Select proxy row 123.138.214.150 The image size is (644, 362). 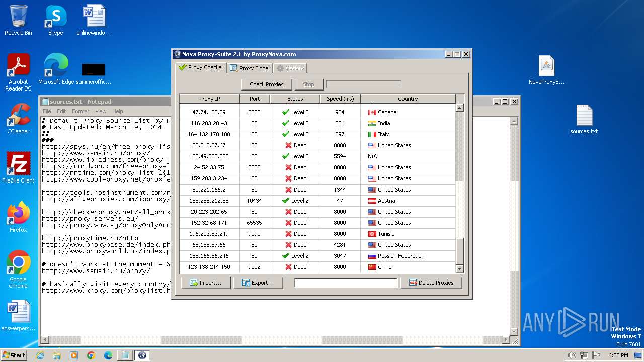(317, 267)
